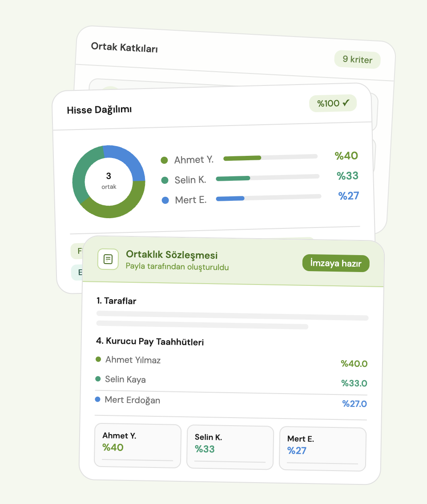Click Mert E. blue progress bar
The height and width of the screenshot is (504, 427).
(x=268, y=198)
